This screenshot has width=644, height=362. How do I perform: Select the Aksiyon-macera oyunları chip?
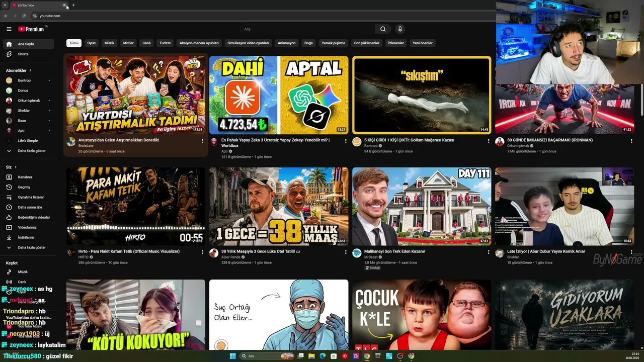(199, 43)
